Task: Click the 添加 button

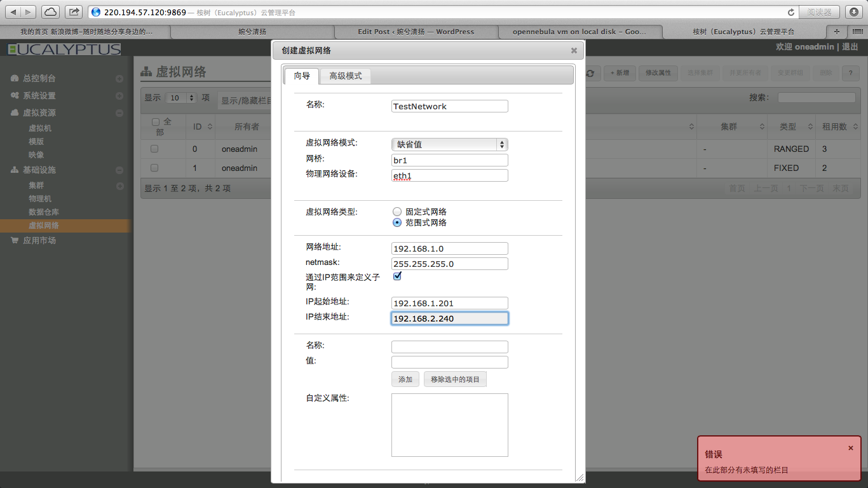Action: [x=405, y=379]
